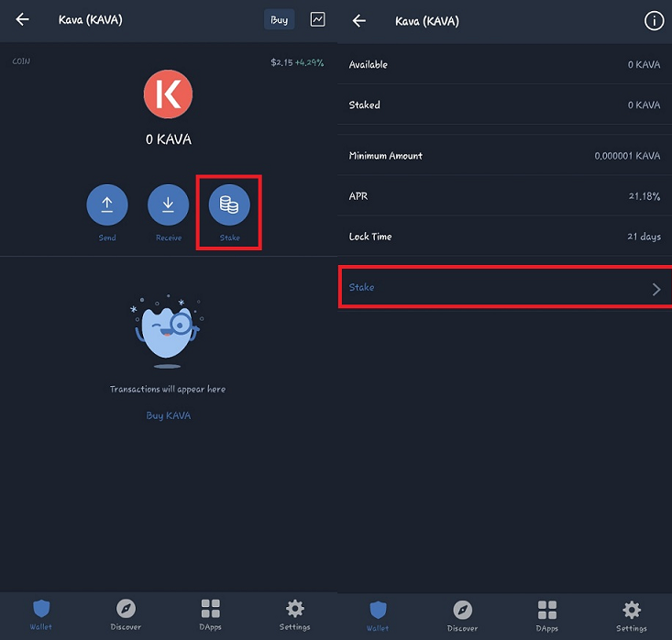Click the Available row label

click(x=369, y=65)
